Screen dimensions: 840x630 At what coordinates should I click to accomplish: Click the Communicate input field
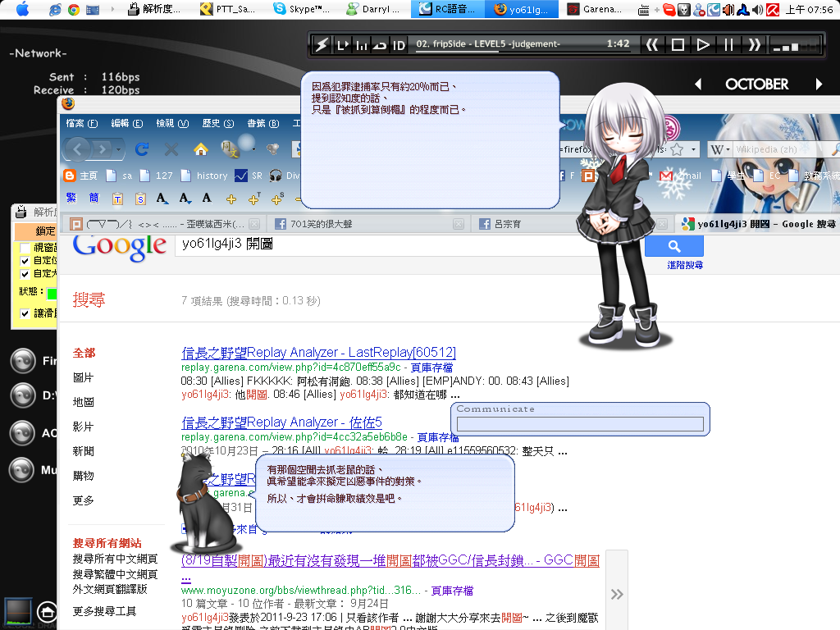pos(580,424)
